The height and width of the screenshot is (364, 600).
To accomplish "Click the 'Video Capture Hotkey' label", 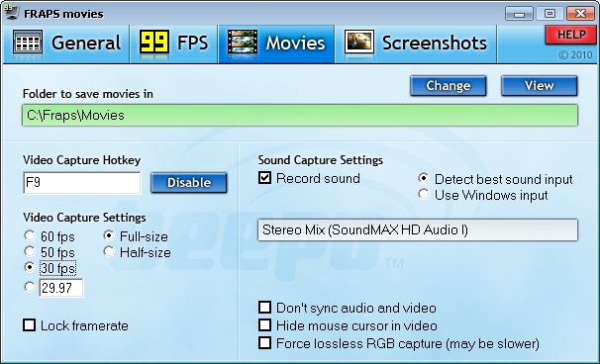I will [x=81, y=160].
